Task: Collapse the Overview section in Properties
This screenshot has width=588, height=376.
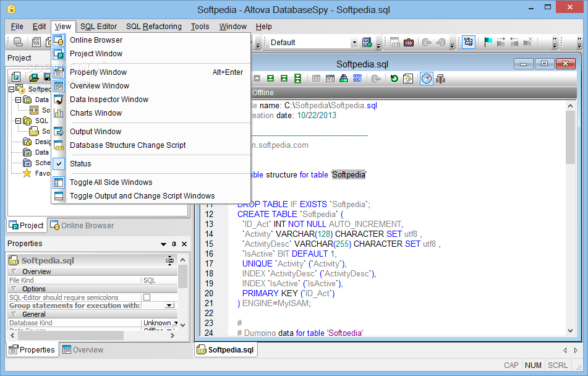Action: click(14, 271)
